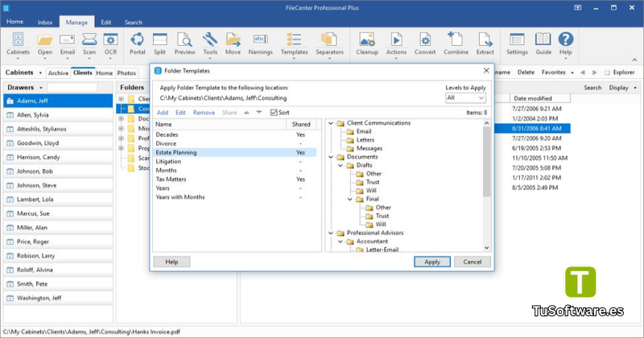Click the dialog Help button
The height and width of the screenshot is (338, 644).
coord(171,262)
